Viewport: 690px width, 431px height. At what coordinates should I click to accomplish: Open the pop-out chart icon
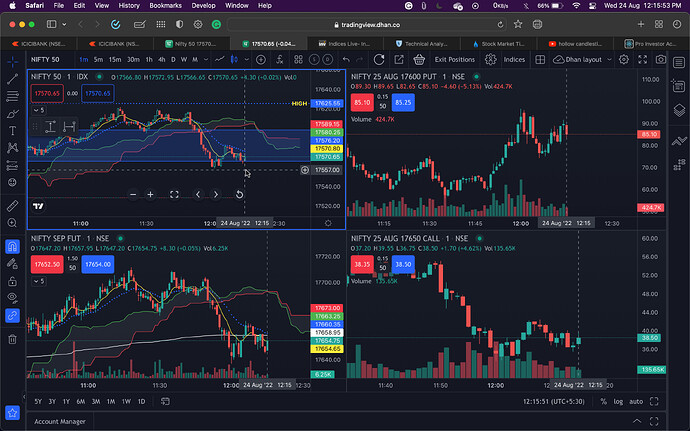(x=399, y=59)
